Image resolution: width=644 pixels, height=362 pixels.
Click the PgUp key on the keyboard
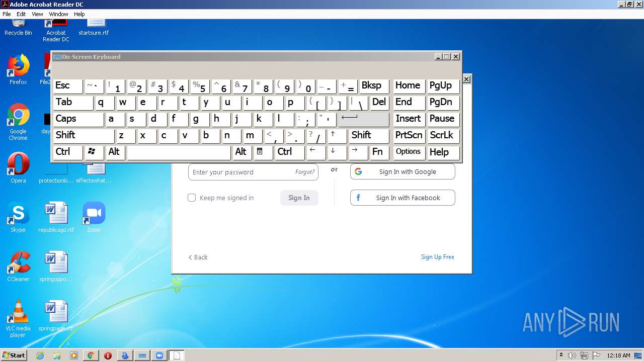pyautogui.click(x=443, y=86)
